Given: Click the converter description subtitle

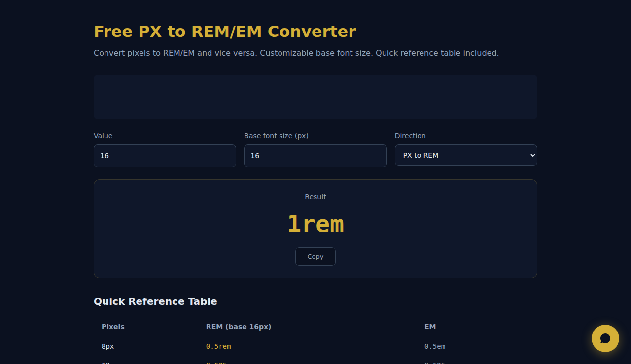Looking at the screenshot, I should click(x=296, y=53).
